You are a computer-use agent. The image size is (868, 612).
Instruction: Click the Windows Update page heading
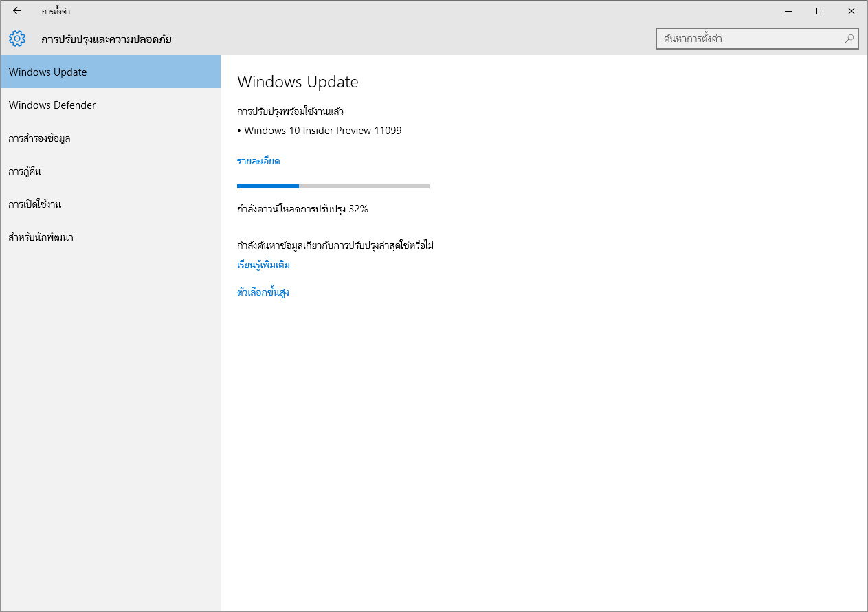[x=298, y=82]
